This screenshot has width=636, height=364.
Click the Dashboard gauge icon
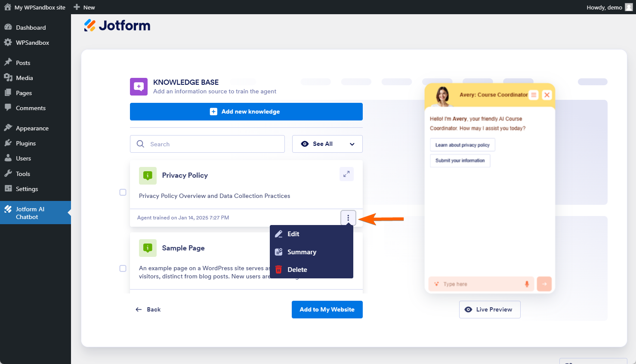pos(8,27)
